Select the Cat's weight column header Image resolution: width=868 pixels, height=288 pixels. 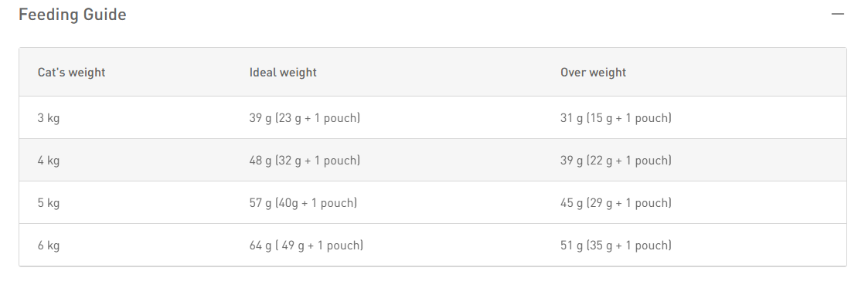(x=71, y=73)
